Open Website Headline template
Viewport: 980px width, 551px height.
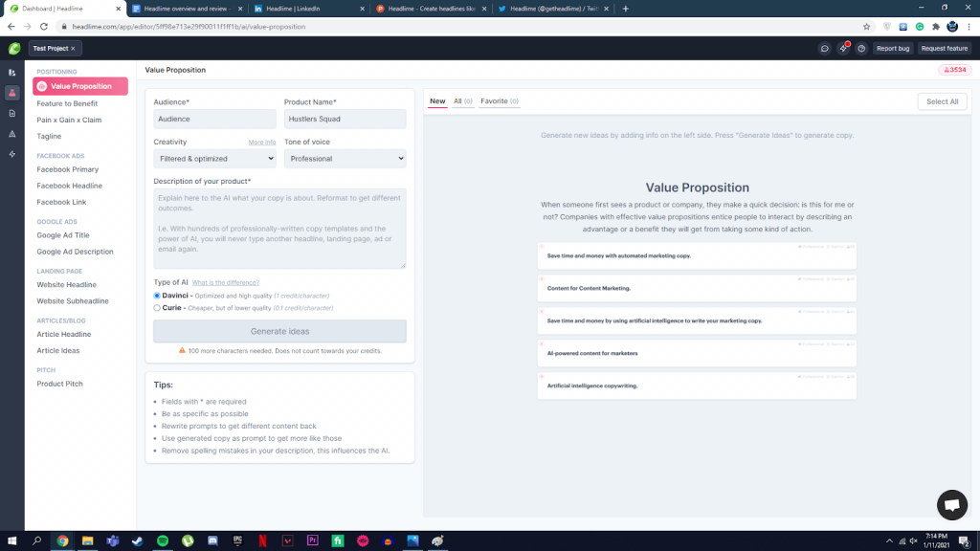66,285
